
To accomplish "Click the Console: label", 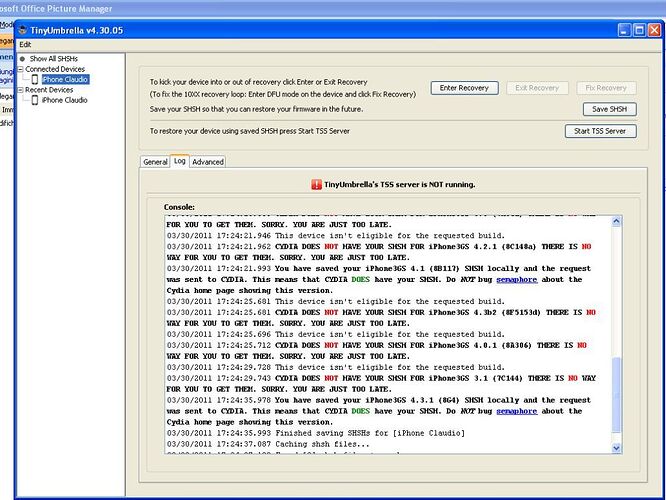I will 179,207.
